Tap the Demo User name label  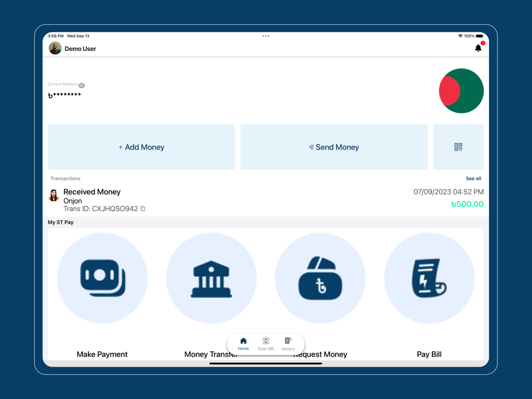(x=80, y=49)
